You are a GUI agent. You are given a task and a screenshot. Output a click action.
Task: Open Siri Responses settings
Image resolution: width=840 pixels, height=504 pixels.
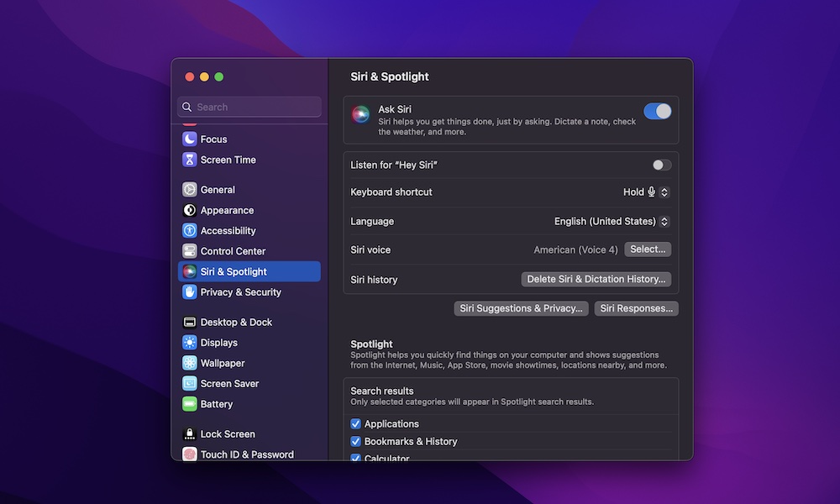636,308
